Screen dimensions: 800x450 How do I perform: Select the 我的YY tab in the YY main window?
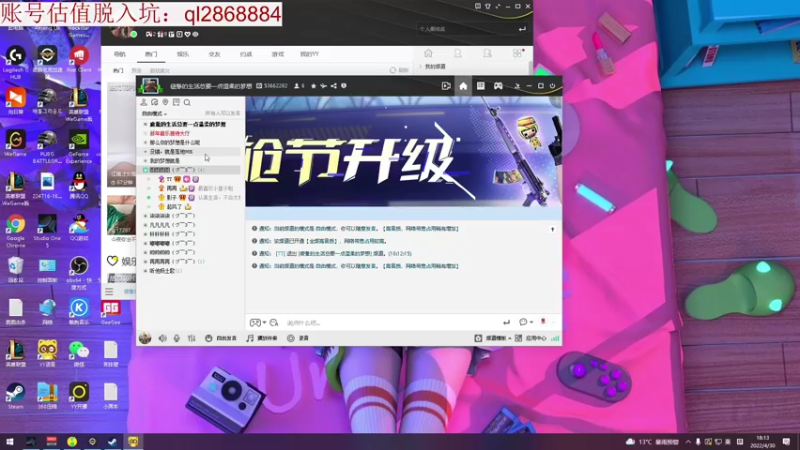coord(309,54)
